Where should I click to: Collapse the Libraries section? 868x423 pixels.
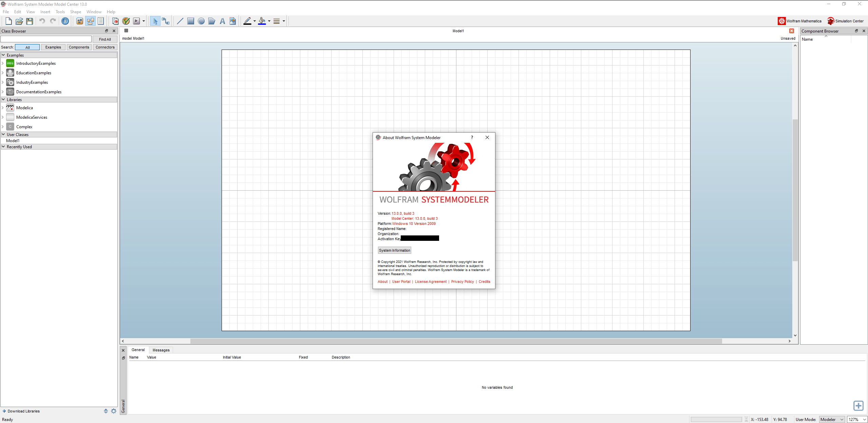pyautogui.click(x=3, y=99)
